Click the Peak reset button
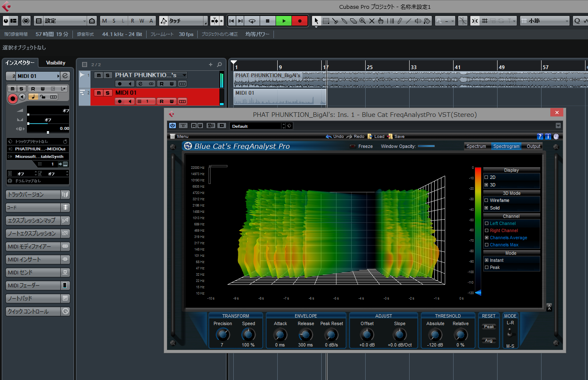 tap(489, 327)
